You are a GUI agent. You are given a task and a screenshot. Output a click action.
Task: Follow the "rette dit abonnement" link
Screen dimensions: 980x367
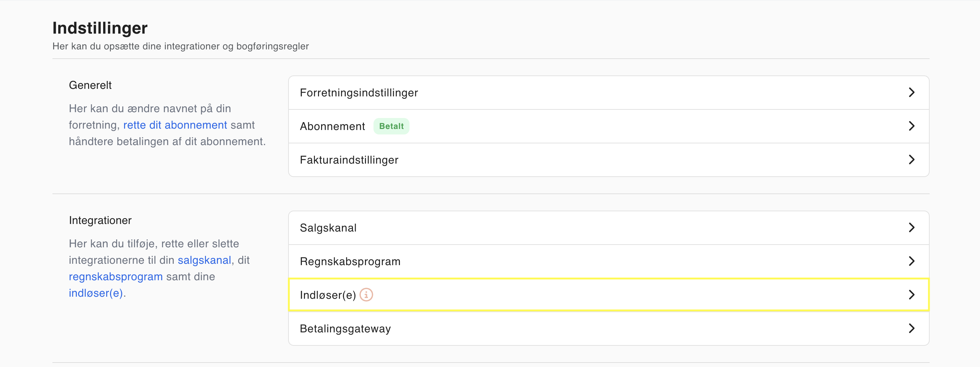pos(175,125)
